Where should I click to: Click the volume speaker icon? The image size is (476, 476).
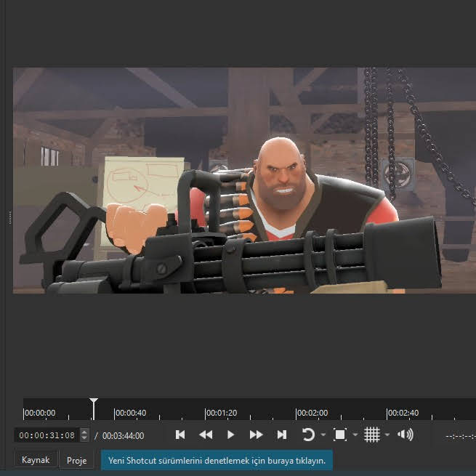(405, 435)
